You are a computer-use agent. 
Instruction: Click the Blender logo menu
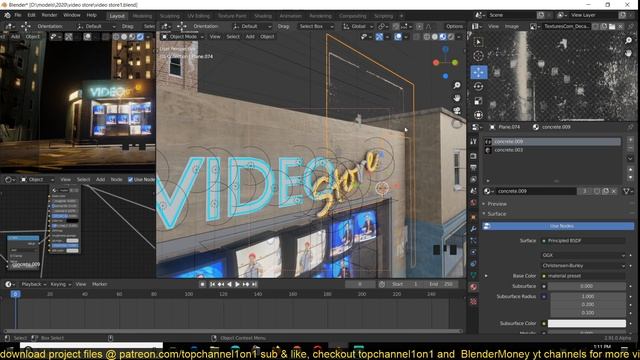[x=7, y=15]
